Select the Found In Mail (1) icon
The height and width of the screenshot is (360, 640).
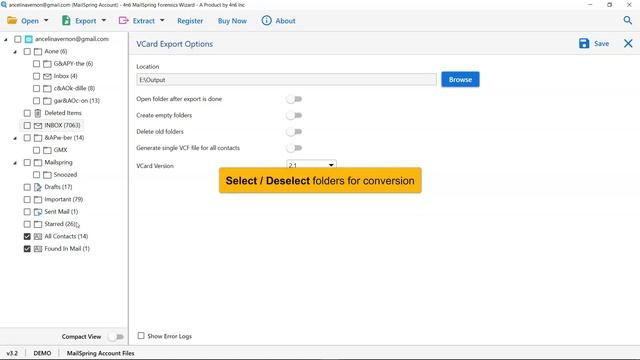[x=38, y=249]
